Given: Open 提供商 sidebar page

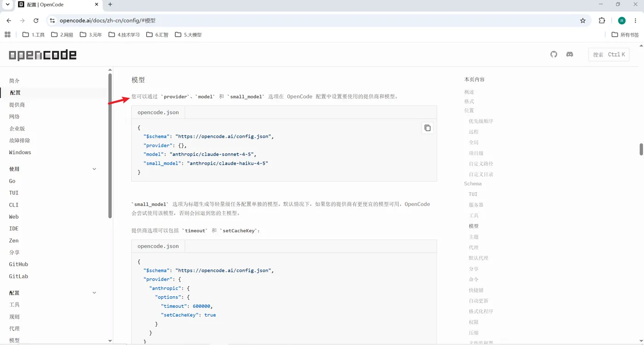Looking at the screenshot, I should click(x=17, y=104).
